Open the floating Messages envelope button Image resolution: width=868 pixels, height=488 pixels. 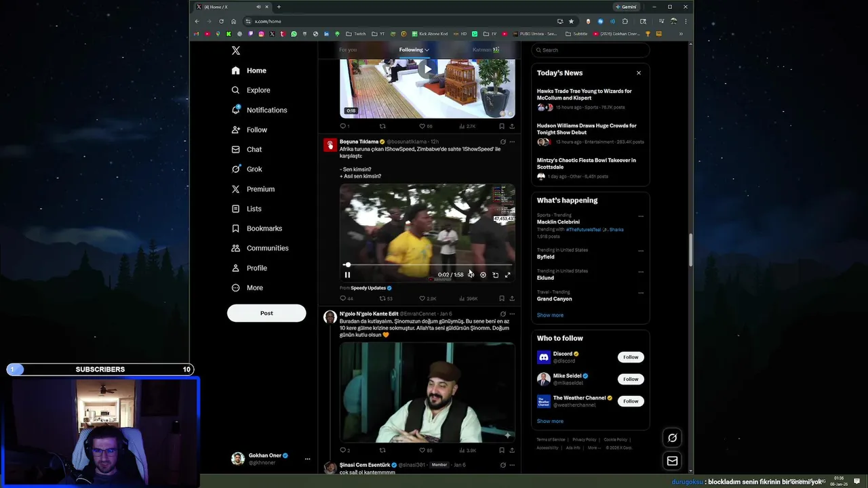coord(672,461)
